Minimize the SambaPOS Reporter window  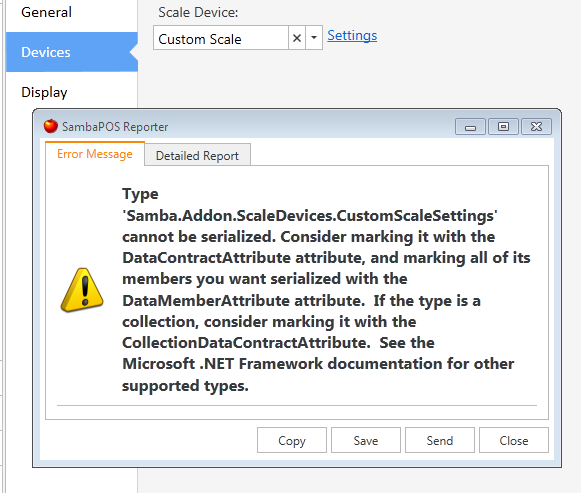pos(470,127)
